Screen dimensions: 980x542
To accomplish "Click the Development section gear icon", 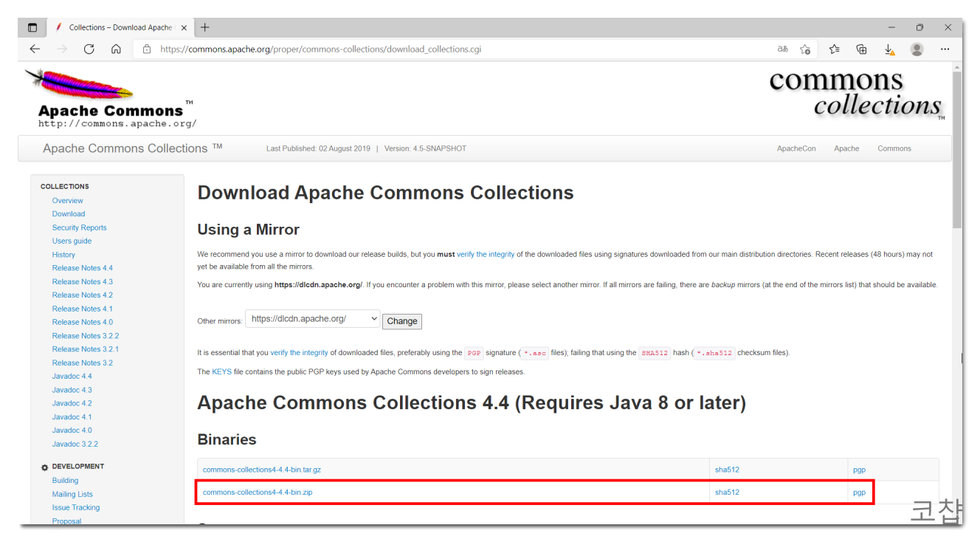I will point(44,467).
